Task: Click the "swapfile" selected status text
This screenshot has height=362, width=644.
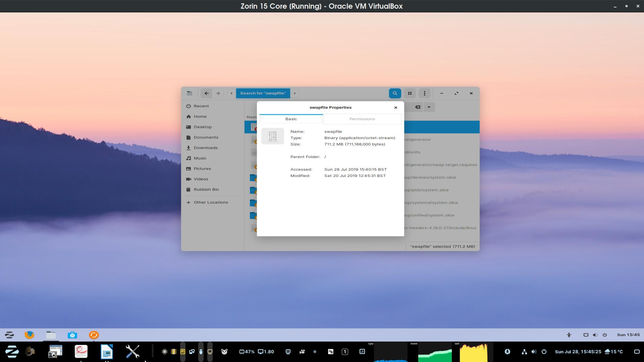Action: (442, 246)
